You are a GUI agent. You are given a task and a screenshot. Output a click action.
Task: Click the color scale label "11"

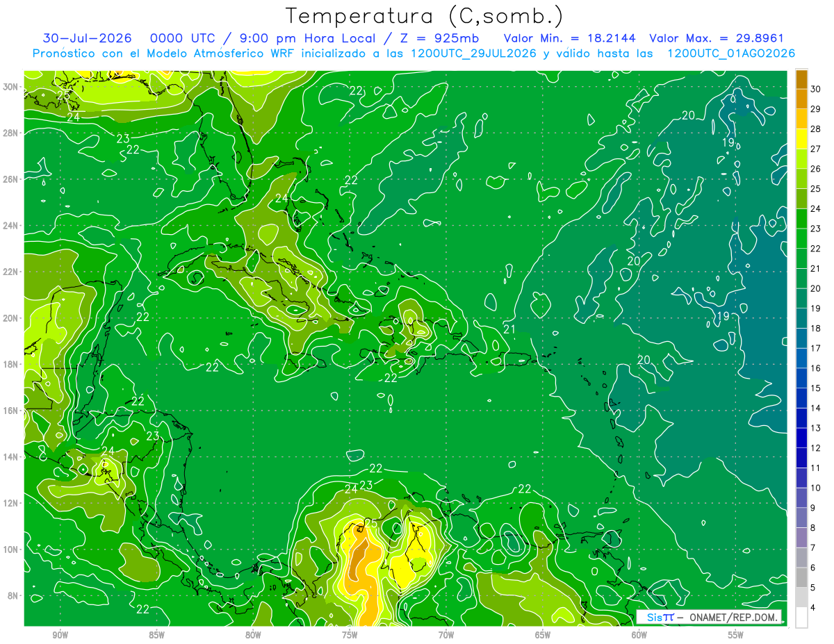(817, 468)
